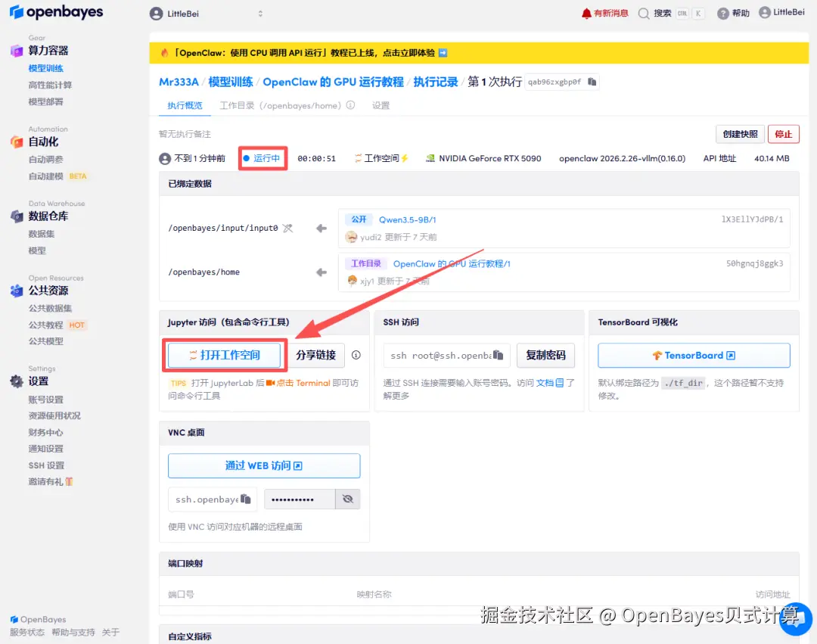
Task: Go to 模型训练 breadcrumb link
Action: coord(230,82)
